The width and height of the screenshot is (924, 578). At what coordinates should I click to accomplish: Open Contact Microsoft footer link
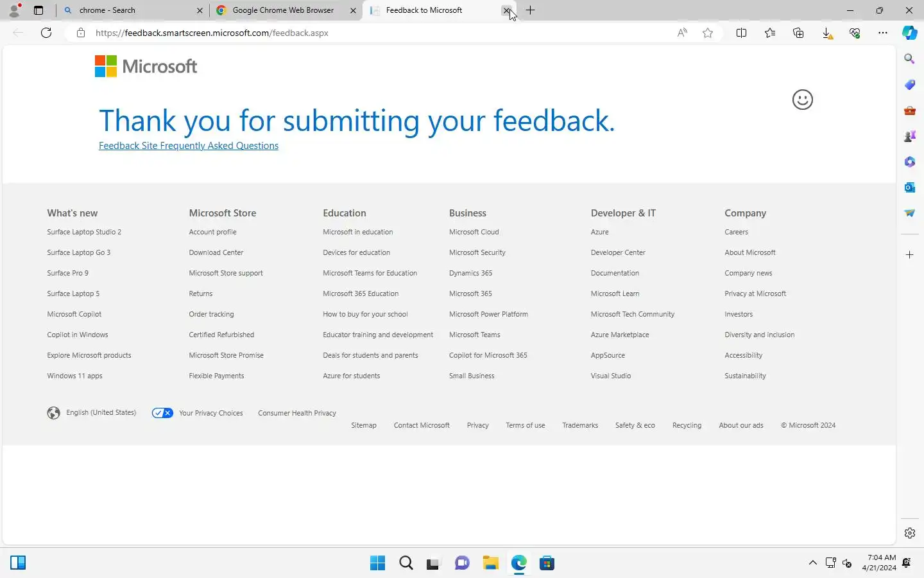422,425
